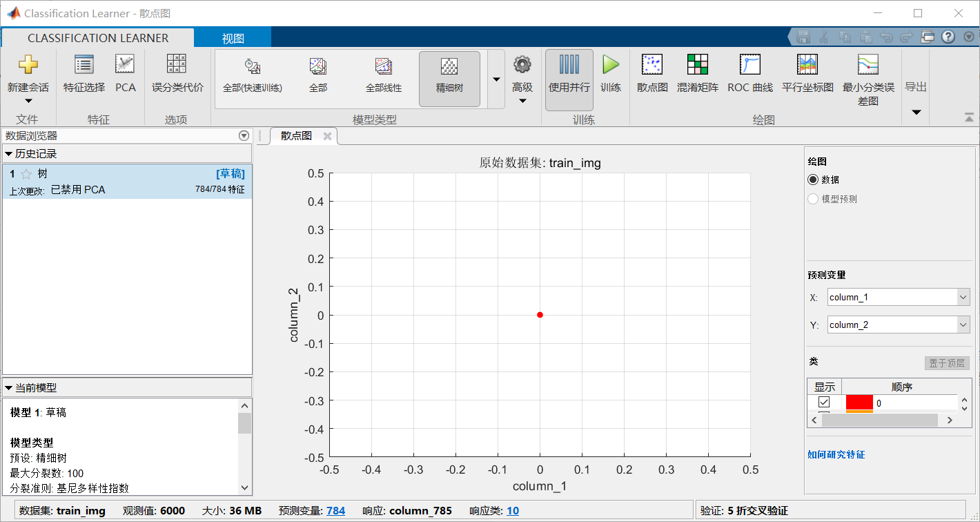Image resolution: width=980 pixels, height=522 pixels.
Task: Select the 模型预测 radio button
Action: pyautogui.click(x=813, y=199)
